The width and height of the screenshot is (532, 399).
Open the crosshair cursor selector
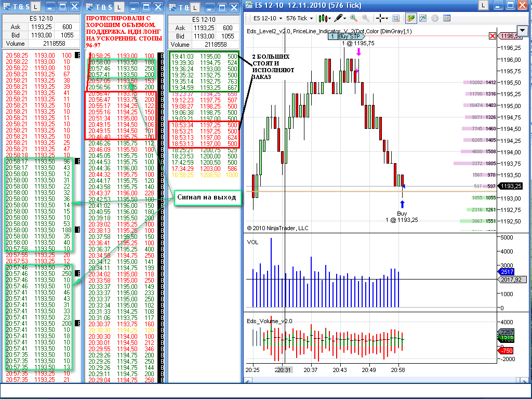[x=382, y=18]
